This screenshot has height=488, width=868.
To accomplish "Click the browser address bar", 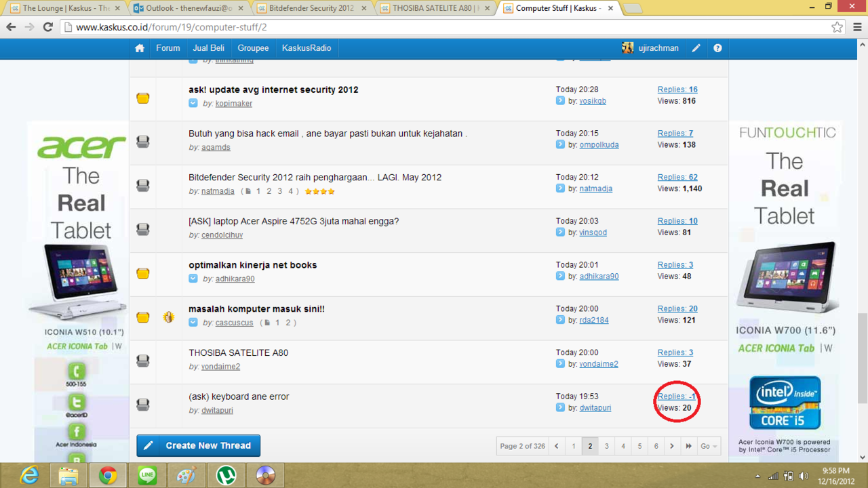I will (448, 27).
